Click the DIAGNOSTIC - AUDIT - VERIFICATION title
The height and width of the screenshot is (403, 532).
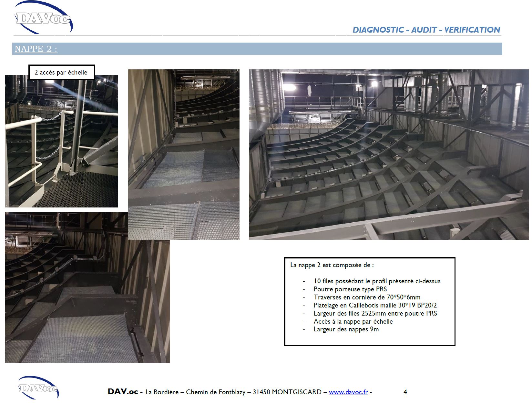(x=426, y=30)
